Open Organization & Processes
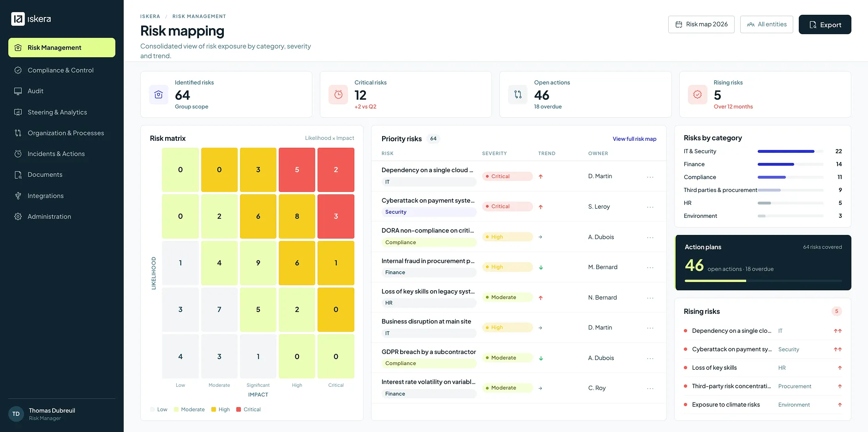868x432 pixels. click(x=62, y=133)
